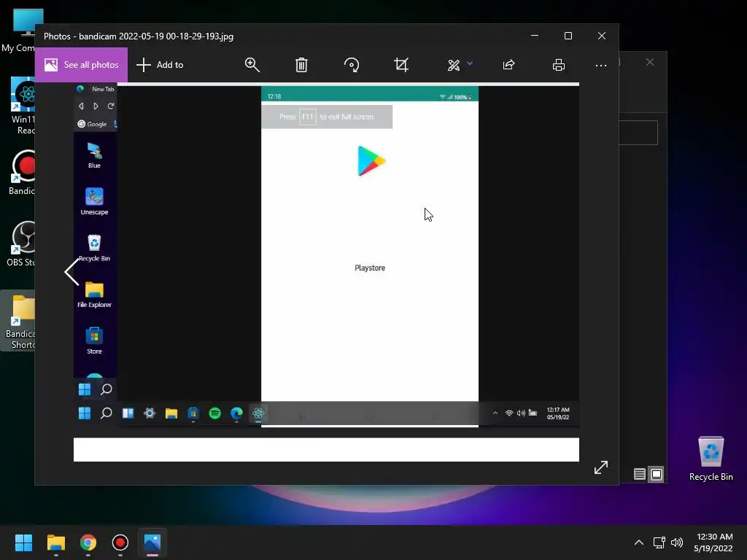
Task: Maximize the Photos window
Action: click(x=568, y=36)
